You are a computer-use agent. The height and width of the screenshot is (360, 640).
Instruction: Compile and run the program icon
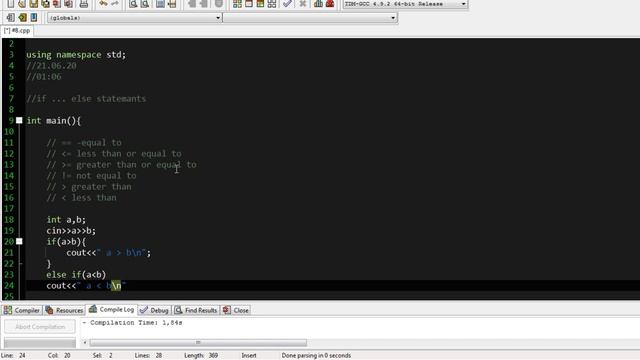pyautogui.click(x=260, y=4)
